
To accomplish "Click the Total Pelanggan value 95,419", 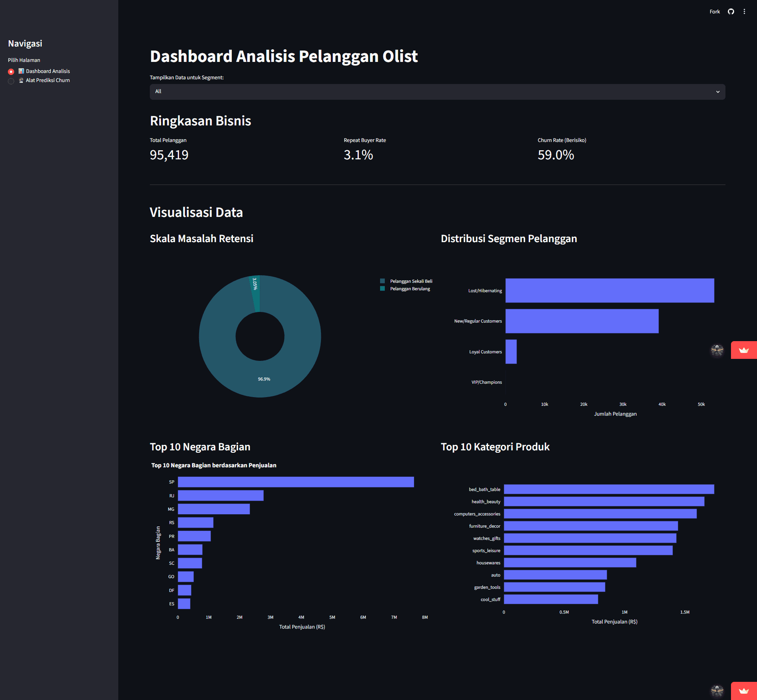I will click(169, 155).
